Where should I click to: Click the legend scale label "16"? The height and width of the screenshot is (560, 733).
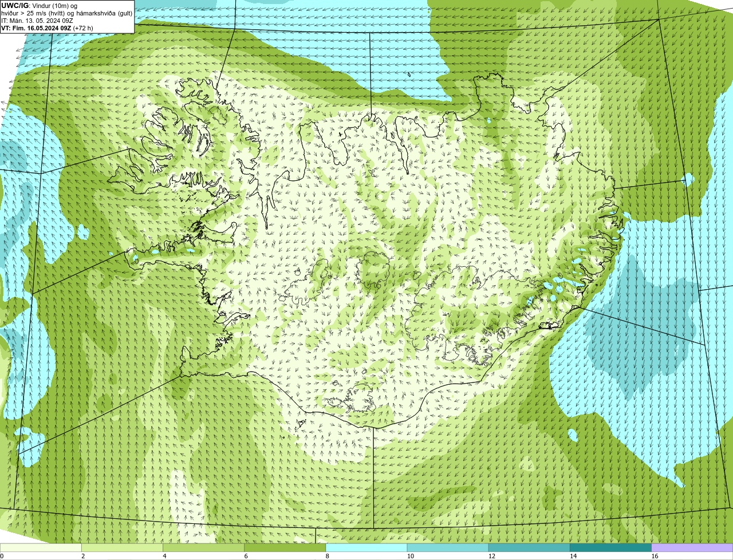(655, 556)
